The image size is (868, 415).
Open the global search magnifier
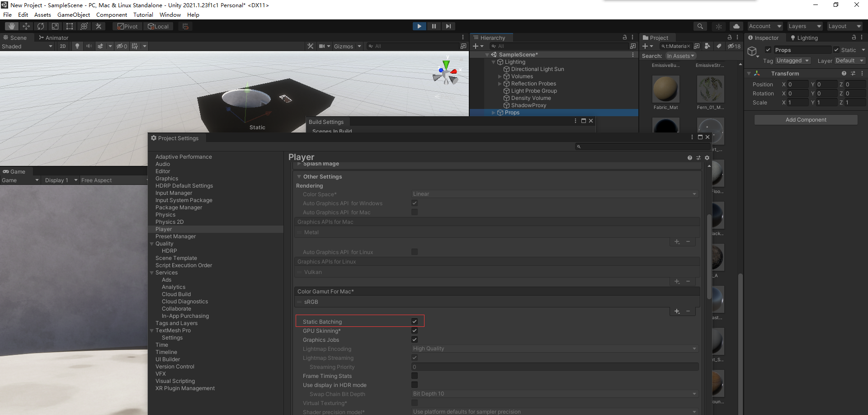(x=700, y=26)
